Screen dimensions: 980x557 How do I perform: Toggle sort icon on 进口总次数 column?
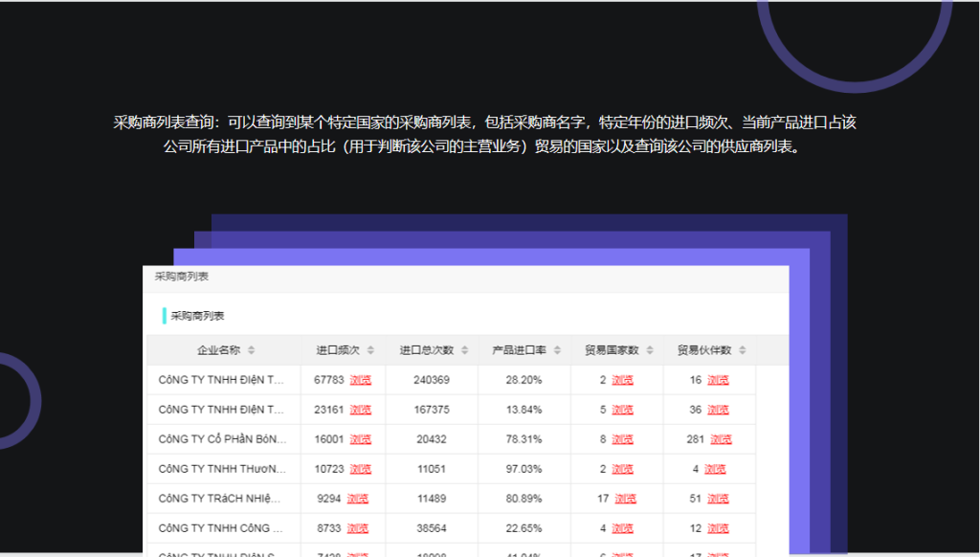[464, 350]
